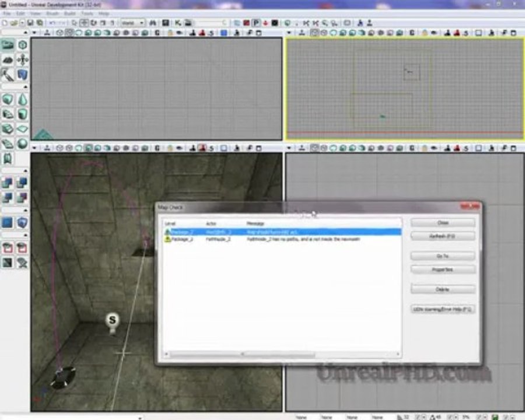
Task: Choose the Cylinder builder brush
Action: (x=22, y=114)
